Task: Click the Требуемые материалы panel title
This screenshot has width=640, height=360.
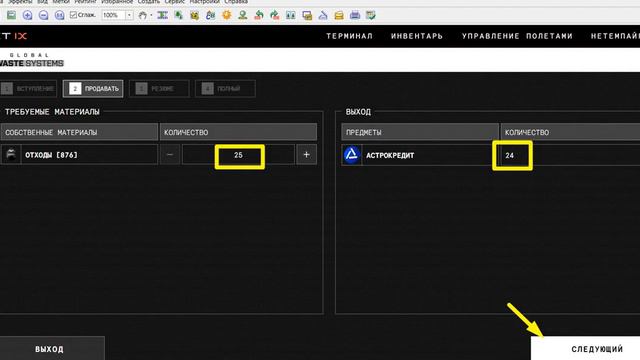Action: click(52, 112)
